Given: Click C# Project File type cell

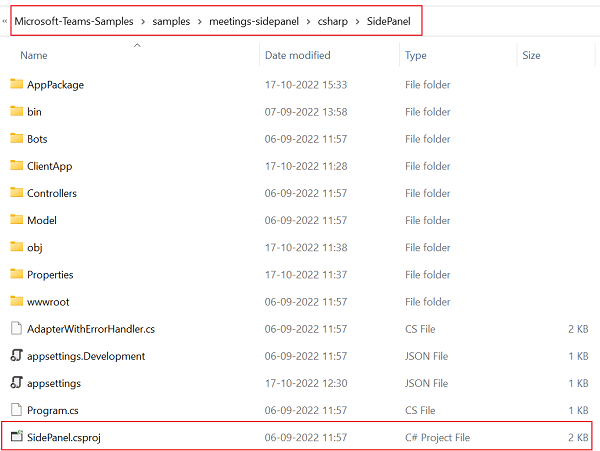Looking at the screenshot, I should click(x=437, y=438).
